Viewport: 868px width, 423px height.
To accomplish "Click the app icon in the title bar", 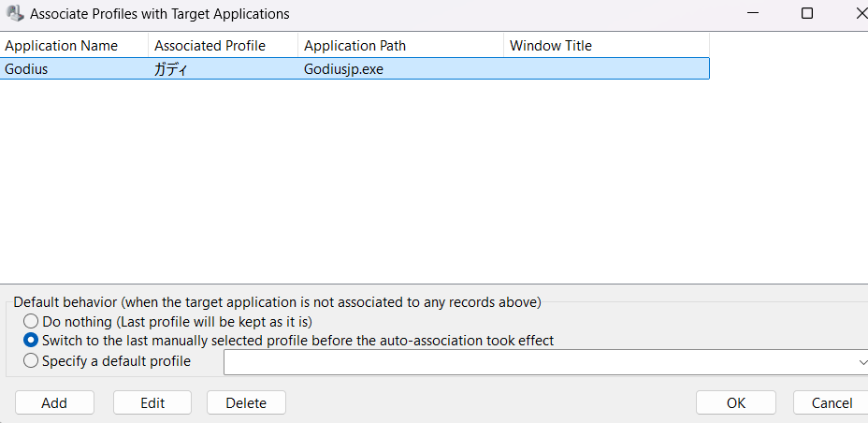I will tap(14, 13).
